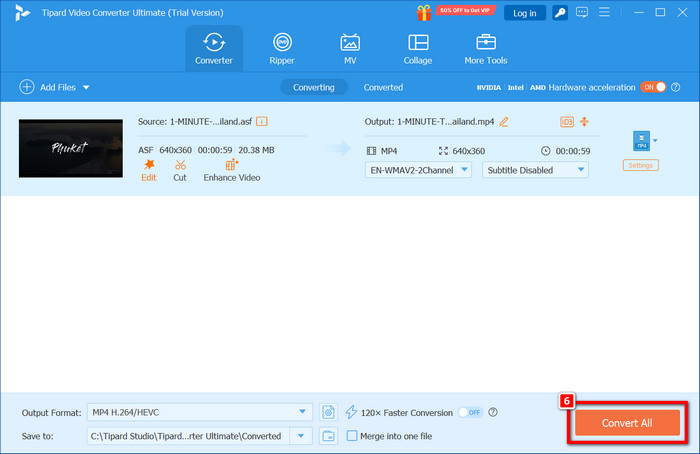Image resolution: width=700 pixels, height=454 pixels.
Task: Open More Tools tab
Action: pos(486,49)
